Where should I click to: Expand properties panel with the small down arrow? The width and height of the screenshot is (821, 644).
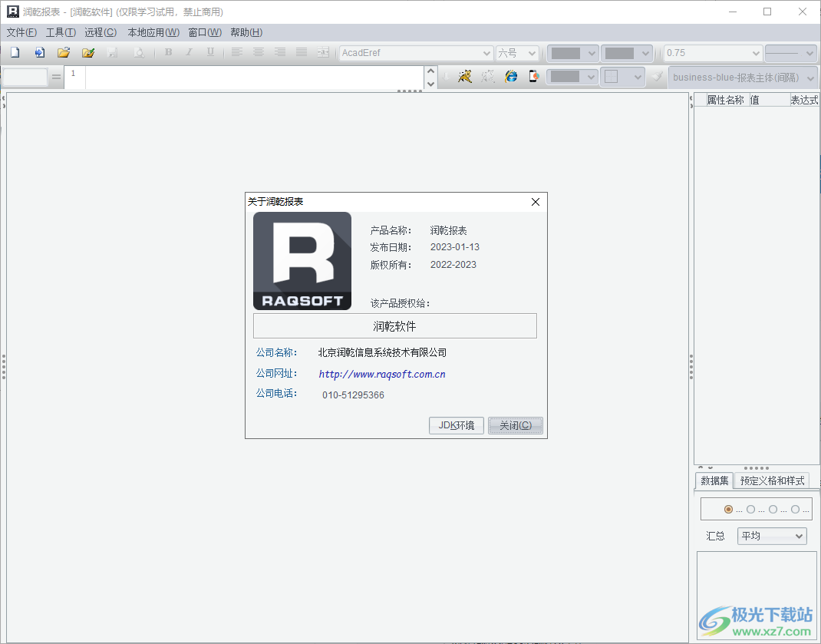tap(710, 467)
